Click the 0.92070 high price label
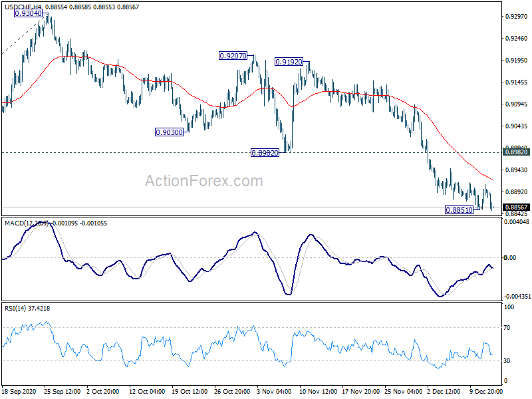The image size is (532, 399). [x=233, y=56]
